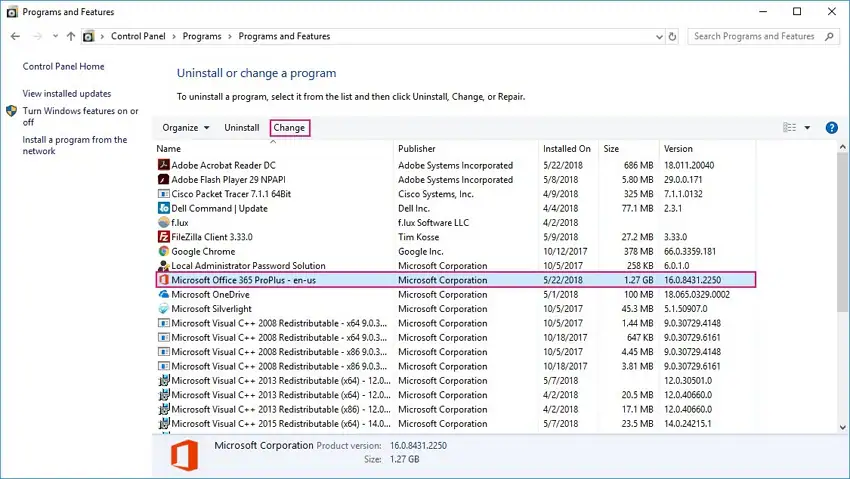Click the scrollbar up arrow
850x479 pixels.
coord(842,147)
